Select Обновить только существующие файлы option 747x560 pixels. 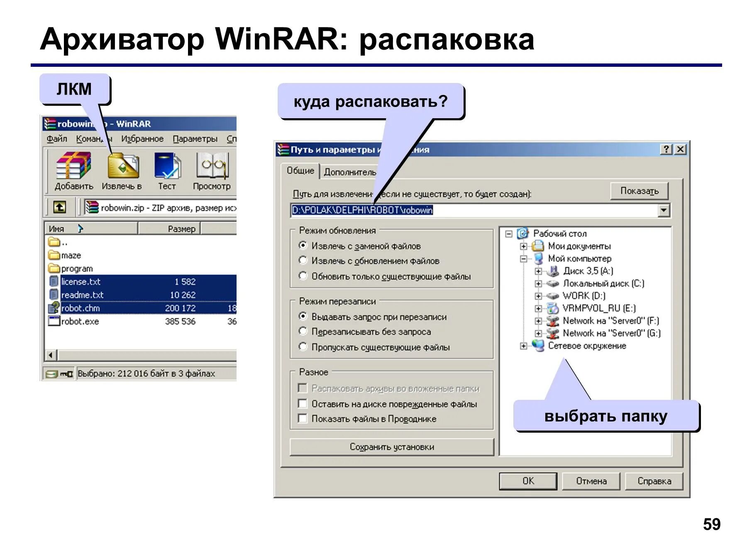(x=303, y=276)
